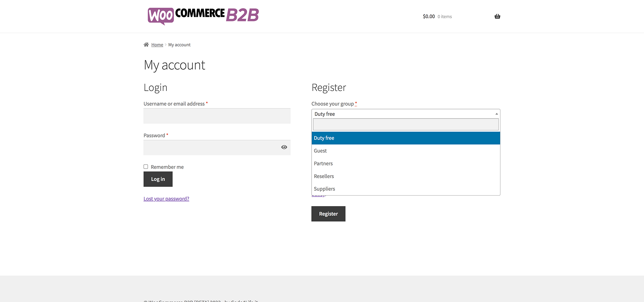Click the group dropdown arrow

click(x=496, y=114)
